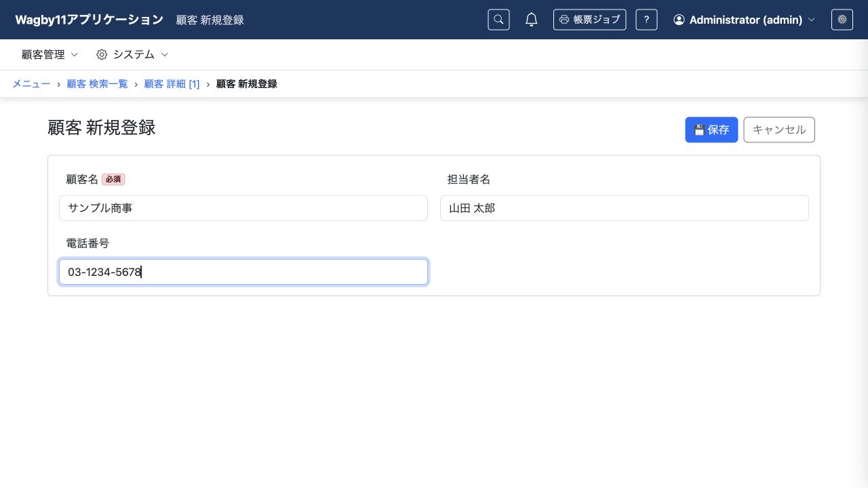Click the help question mark button
The image size is (868, 488).
click(x=646, y=20)
